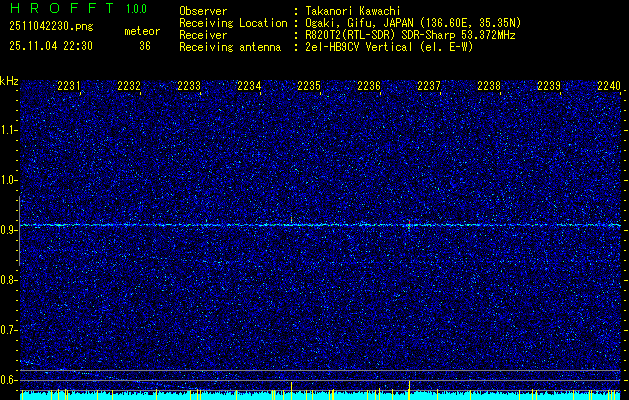Click the 1.1 kHz frequency label
629x400 pixels.
(8, 130)
